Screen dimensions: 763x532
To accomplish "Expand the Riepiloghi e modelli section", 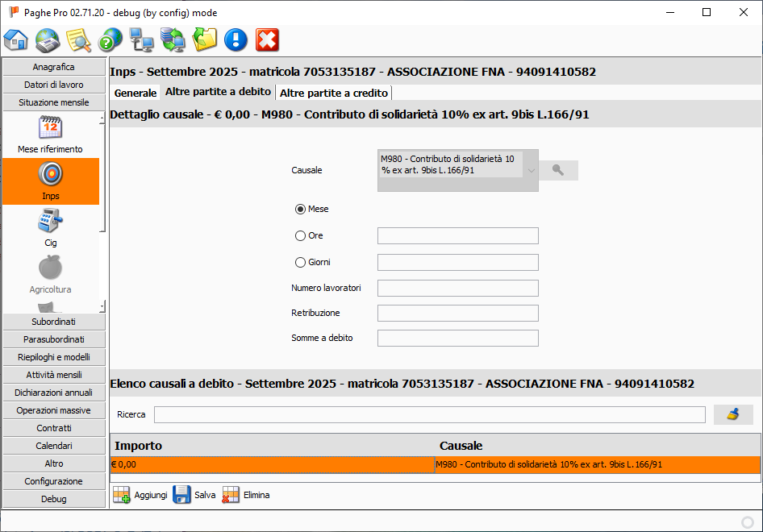I will 54,357.
